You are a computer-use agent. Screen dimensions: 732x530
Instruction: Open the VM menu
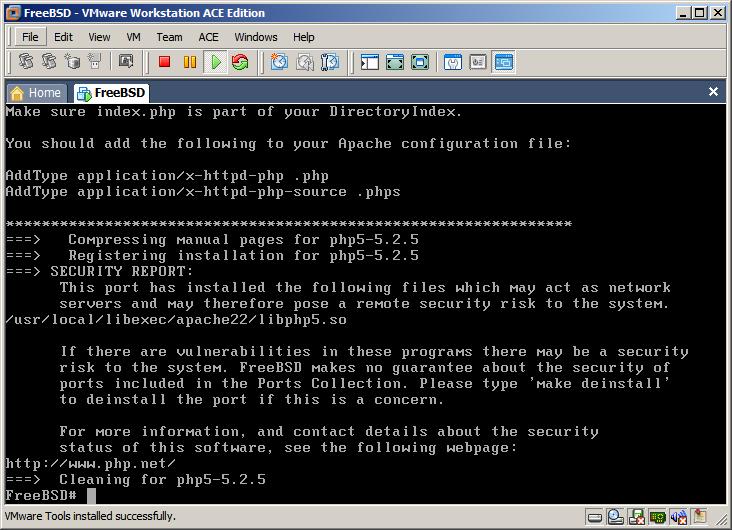[x=134, y=37]
